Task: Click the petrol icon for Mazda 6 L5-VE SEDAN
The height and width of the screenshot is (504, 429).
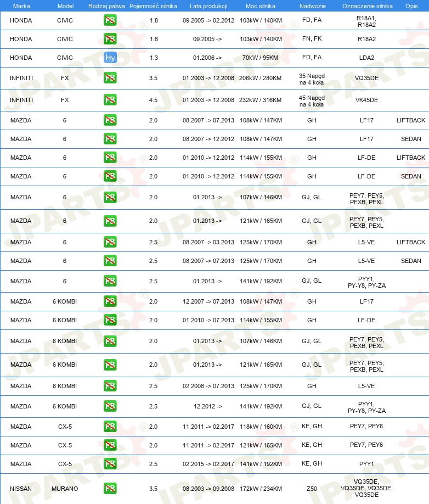Action: 110,261
